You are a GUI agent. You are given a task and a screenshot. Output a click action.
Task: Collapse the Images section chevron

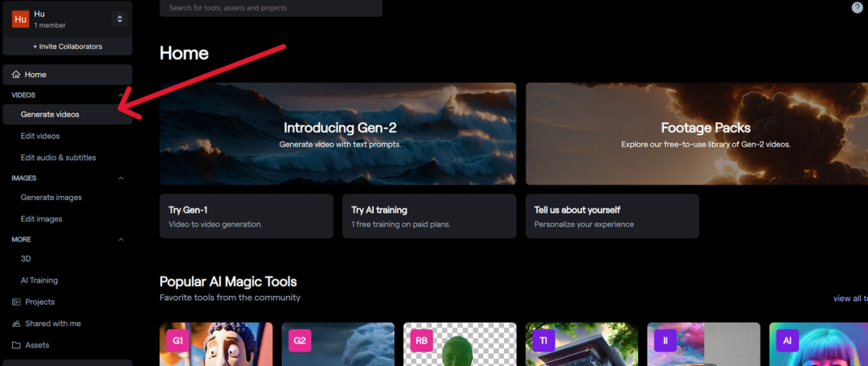(x=121, y=178)
